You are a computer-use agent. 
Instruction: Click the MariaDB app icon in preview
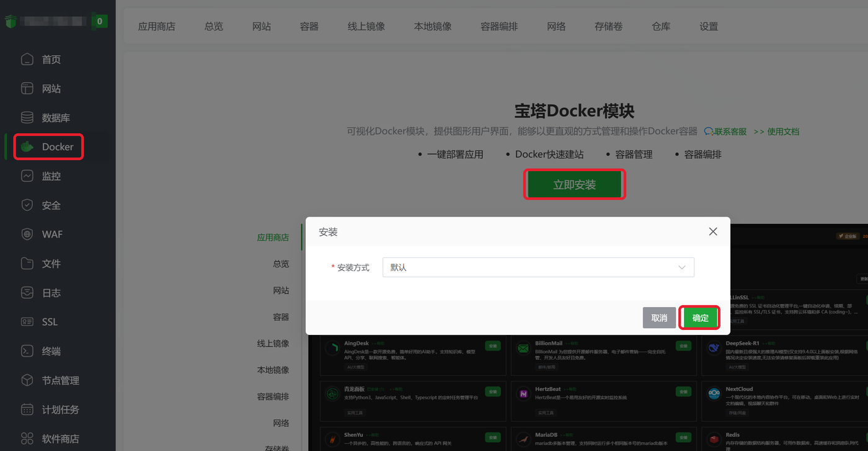[523, 440]
